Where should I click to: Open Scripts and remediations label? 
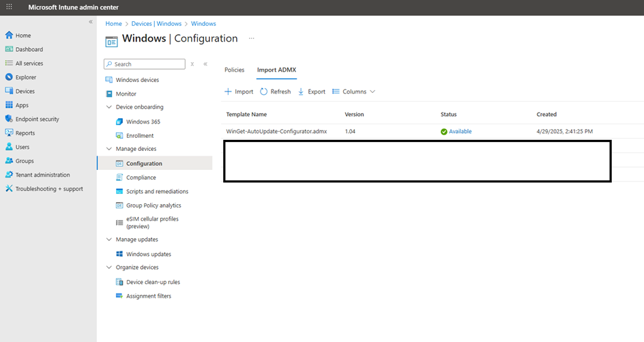(158, 192)
